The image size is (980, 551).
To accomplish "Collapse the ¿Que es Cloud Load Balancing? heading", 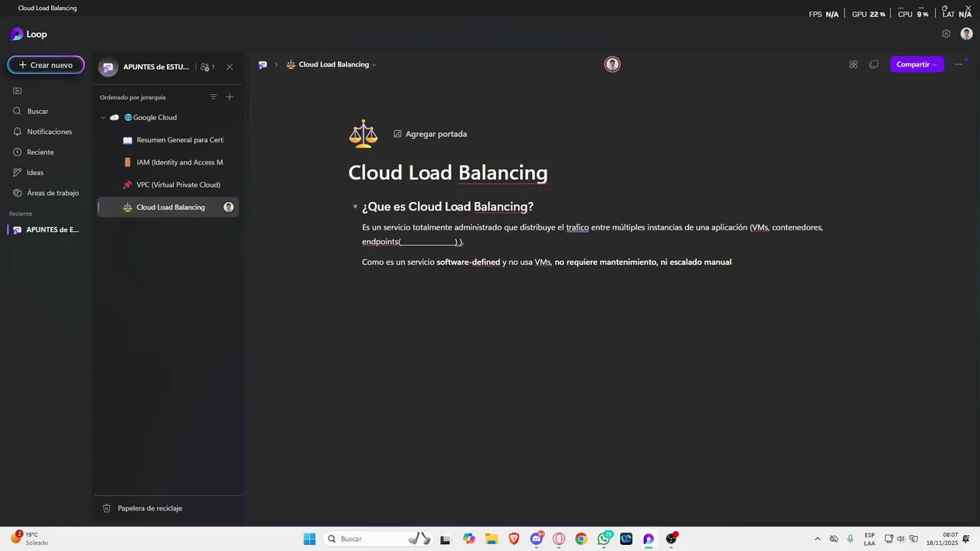I will [x=355, y=207].
